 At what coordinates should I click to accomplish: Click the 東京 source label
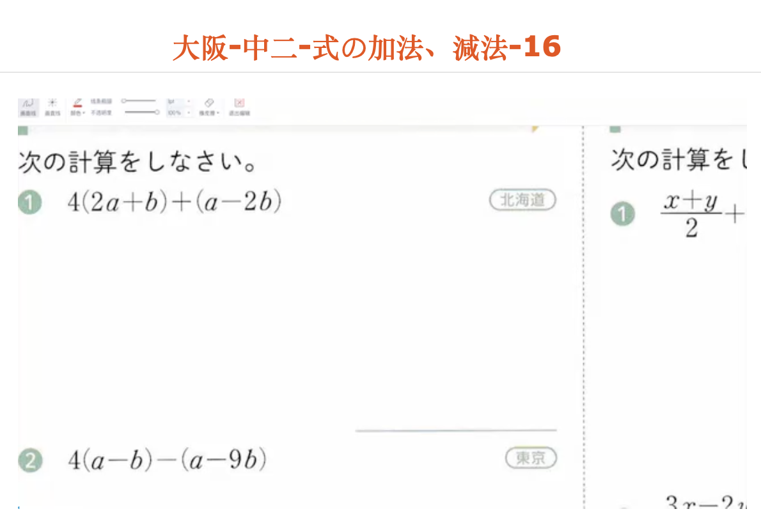coord(531,458)
